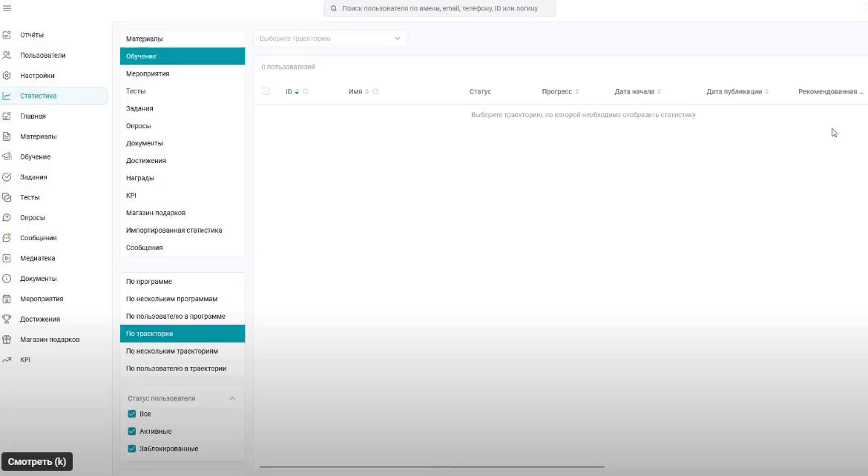Click the KPI trend icon in sidebar

tap(7, 360)
